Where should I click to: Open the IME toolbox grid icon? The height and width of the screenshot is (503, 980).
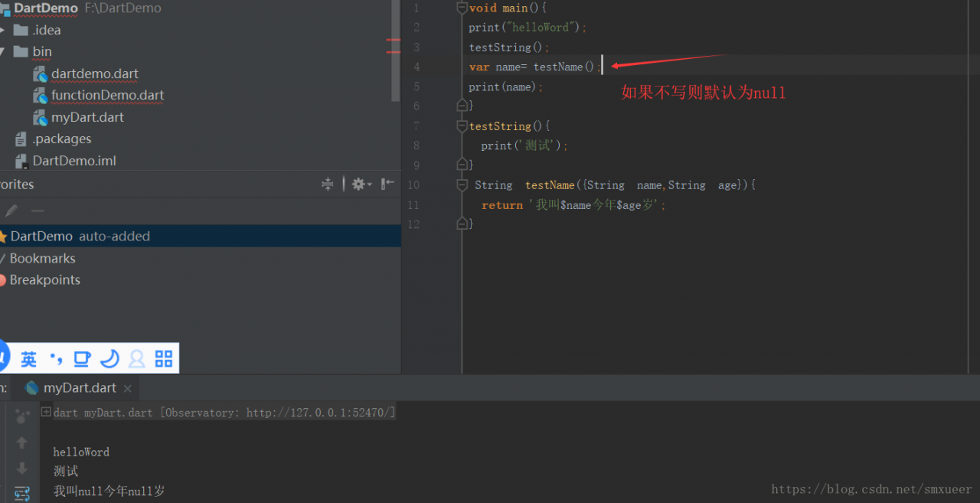click(x=164, y=358)
